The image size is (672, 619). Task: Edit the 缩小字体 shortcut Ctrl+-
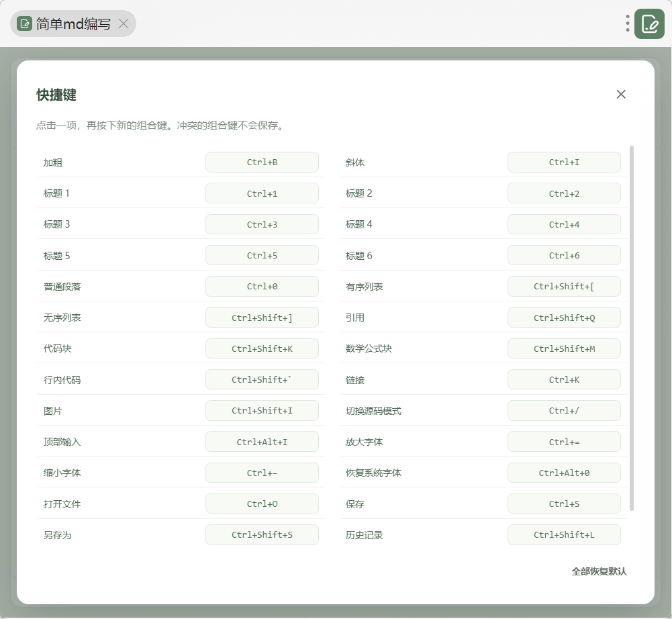coord(262,473)
